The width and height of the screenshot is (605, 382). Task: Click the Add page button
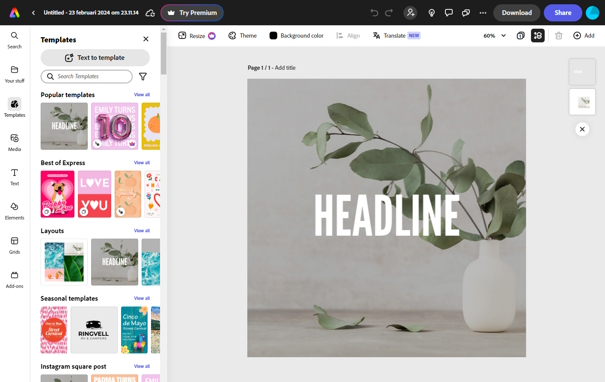(584, 35)
